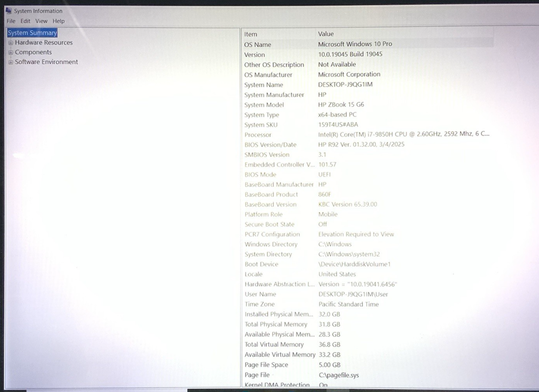Sort by the Item column header
Viewport: 539px width, 392px height.
click(278, 34)
